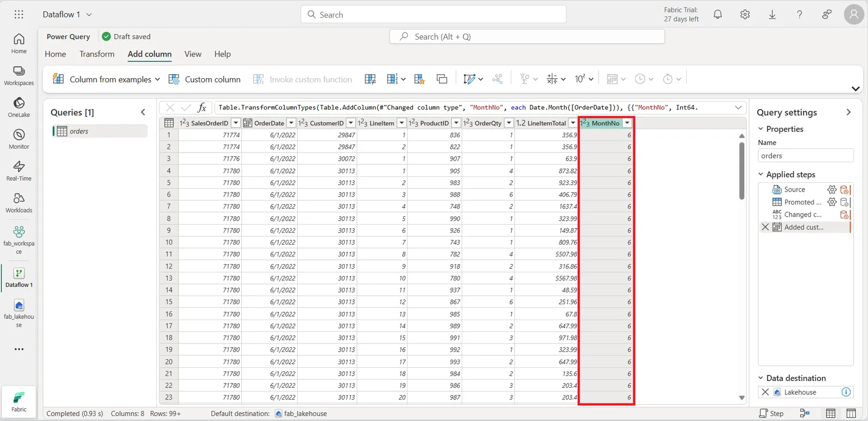Open OrderDate column filter dropdown
868x421 pixels.
(291, 123)
